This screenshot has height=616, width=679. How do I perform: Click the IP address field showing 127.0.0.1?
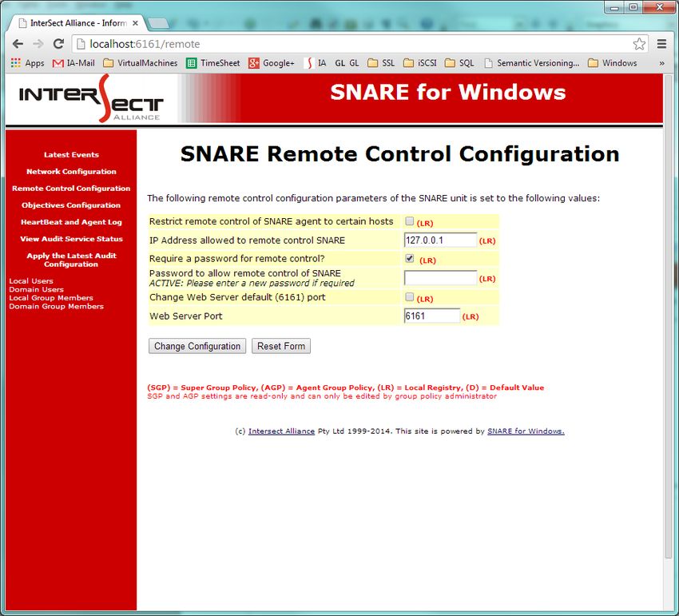(440, 240)
